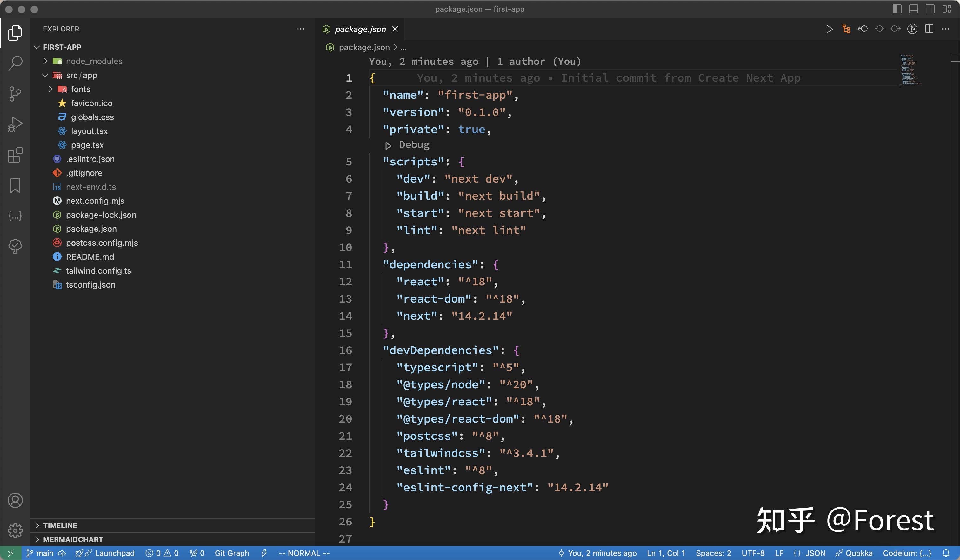
Task: Open Explorer Views and More Actions ellipsis
Action: coord(300,29)
